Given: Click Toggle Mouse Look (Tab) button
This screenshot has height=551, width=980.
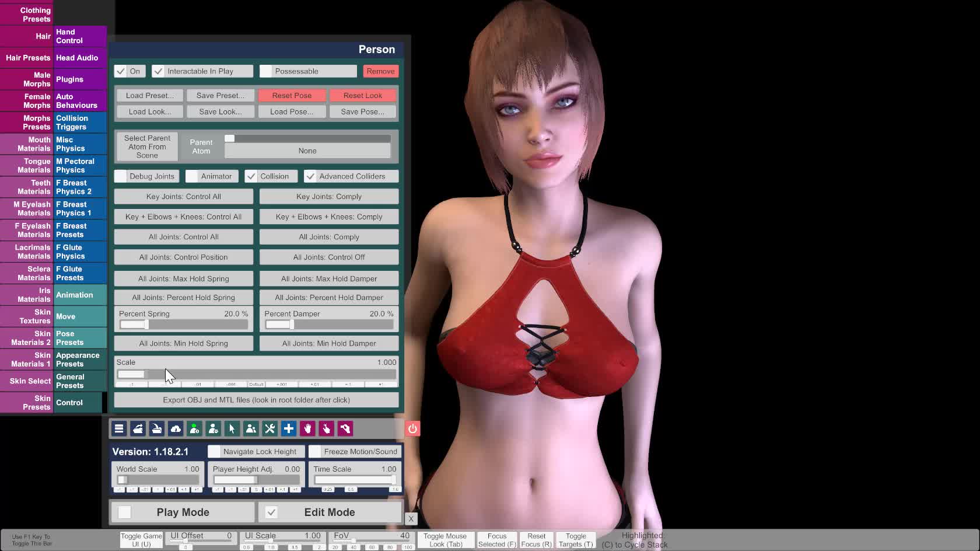Looking at the screenshot, I should pyautogui.click(x=445, y=540).
